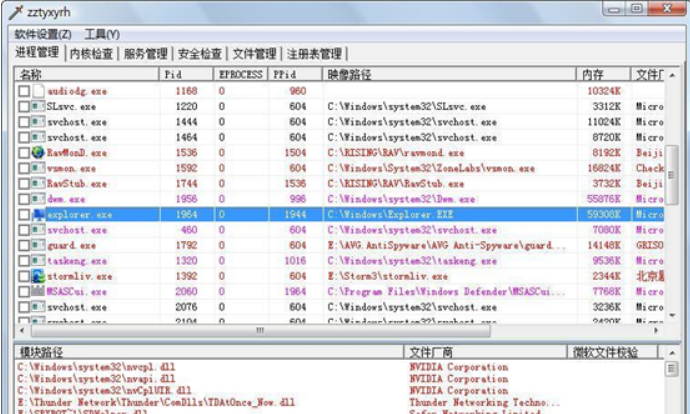The height and width of the screenshot is (414, 690).
Task: Switch to the 进程管理 tab
Action: [37, 52]
